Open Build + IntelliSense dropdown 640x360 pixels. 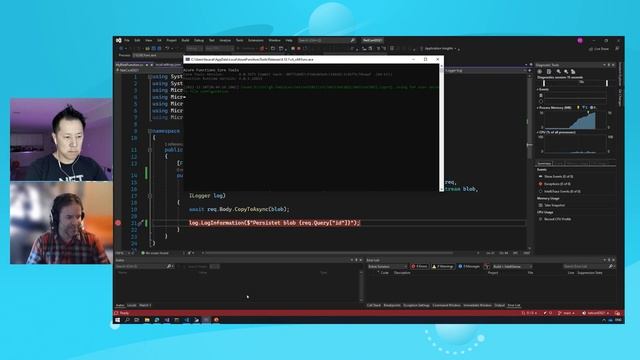click(512, 267)
